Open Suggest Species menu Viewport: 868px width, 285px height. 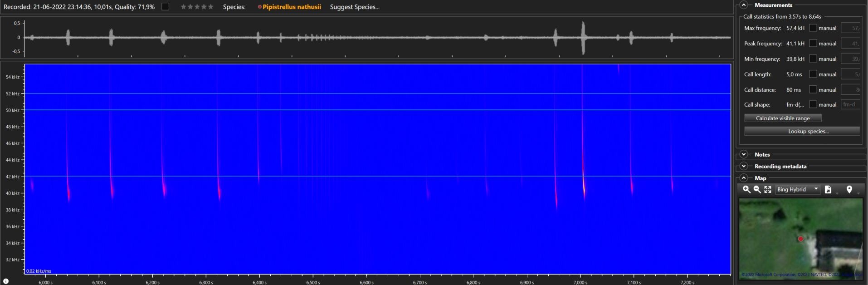355,7
